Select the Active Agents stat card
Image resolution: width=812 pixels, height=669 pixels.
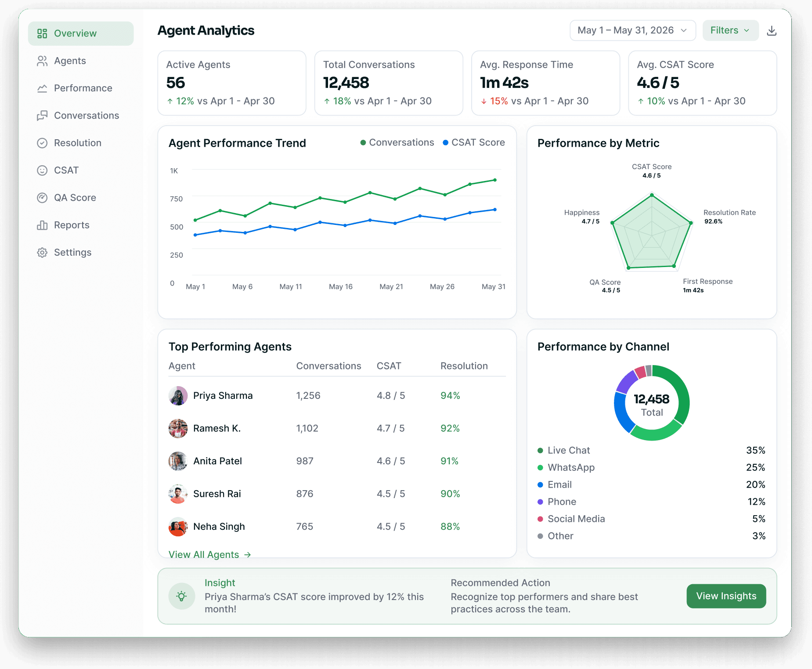coord(232,83)
